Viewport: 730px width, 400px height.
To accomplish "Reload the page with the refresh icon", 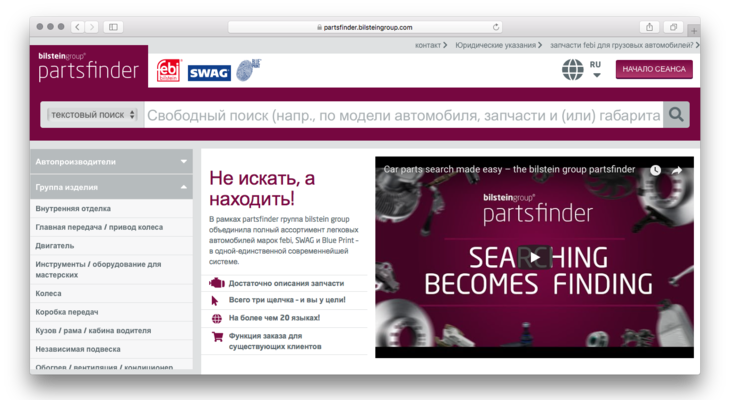I will click(496, 27).
